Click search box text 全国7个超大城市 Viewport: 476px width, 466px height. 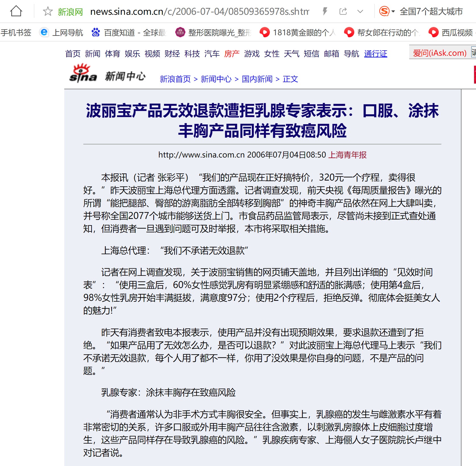coord(431,12)
